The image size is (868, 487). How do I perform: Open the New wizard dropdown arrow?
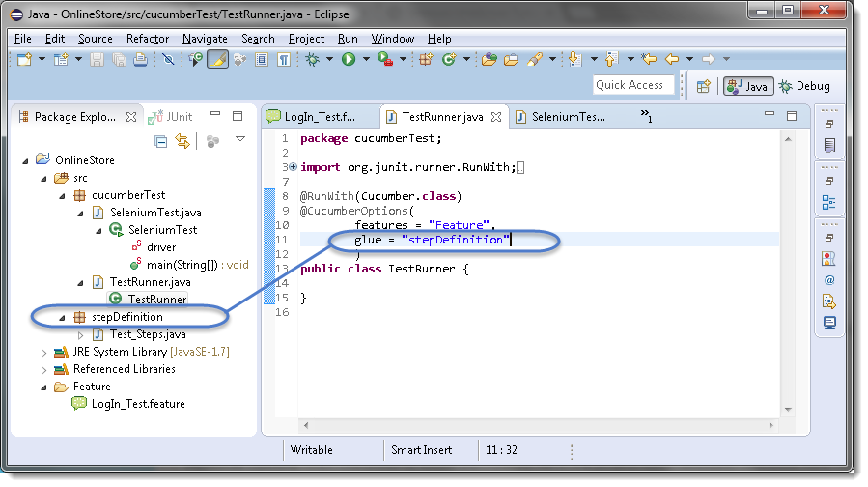[42, 59]
